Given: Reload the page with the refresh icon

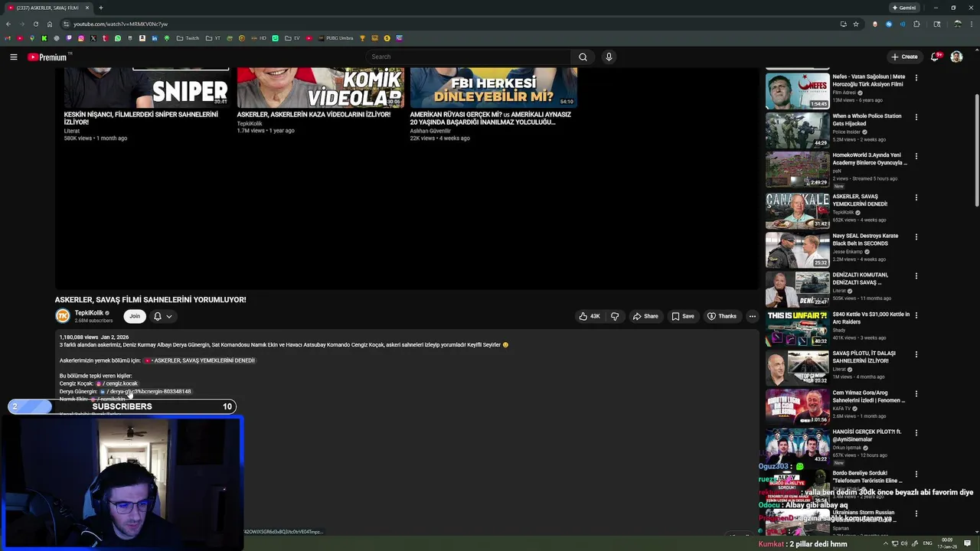Looking at the screenshot, I should click(35, 24).
